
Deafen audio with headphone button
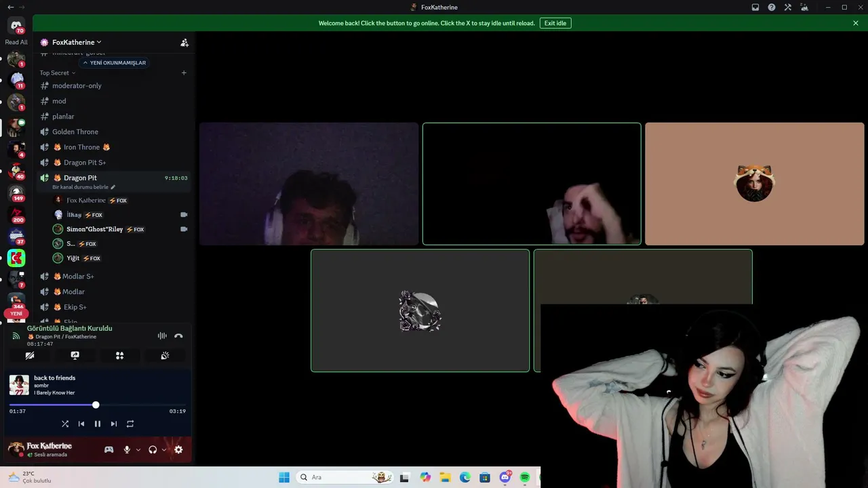pyautogui.click(x=153, y=449)
